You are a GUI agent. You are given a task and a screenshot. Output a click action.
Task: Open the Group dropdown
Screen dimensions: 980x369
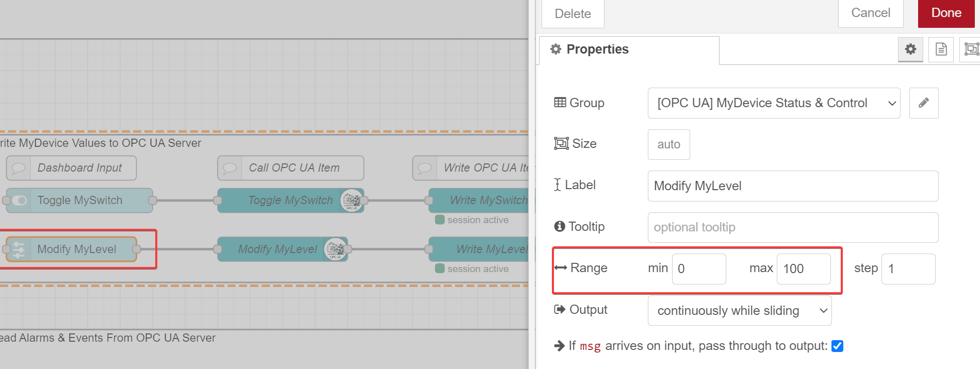coord(774,103)
